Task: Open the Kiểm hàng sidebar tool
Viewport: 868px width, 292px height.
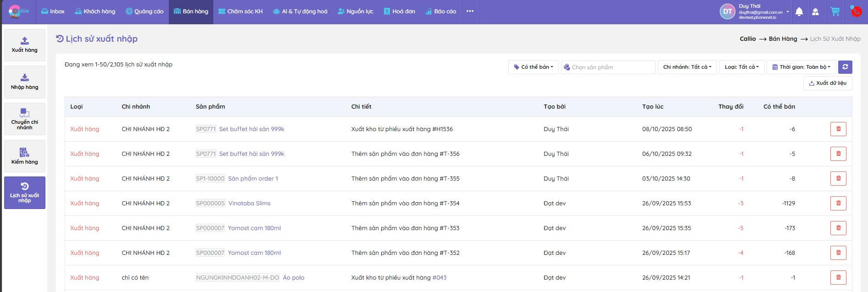Action: [25, 156]
